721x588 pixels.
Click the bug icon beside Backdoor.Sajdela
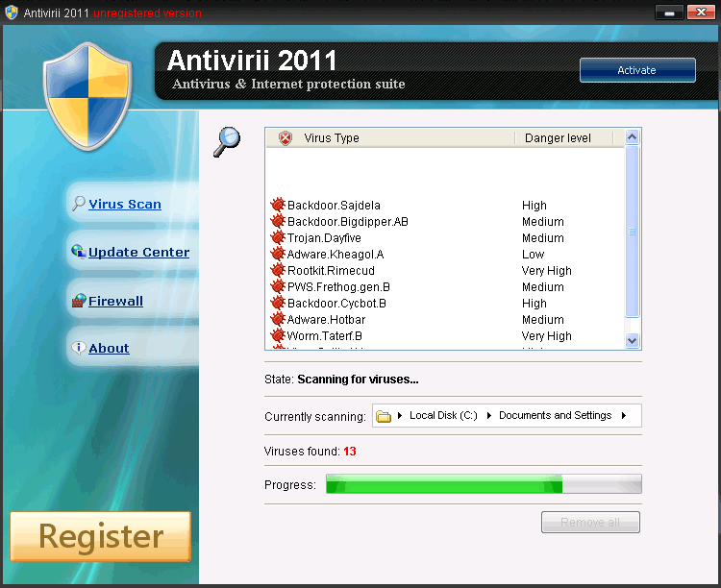pos(278,205)
